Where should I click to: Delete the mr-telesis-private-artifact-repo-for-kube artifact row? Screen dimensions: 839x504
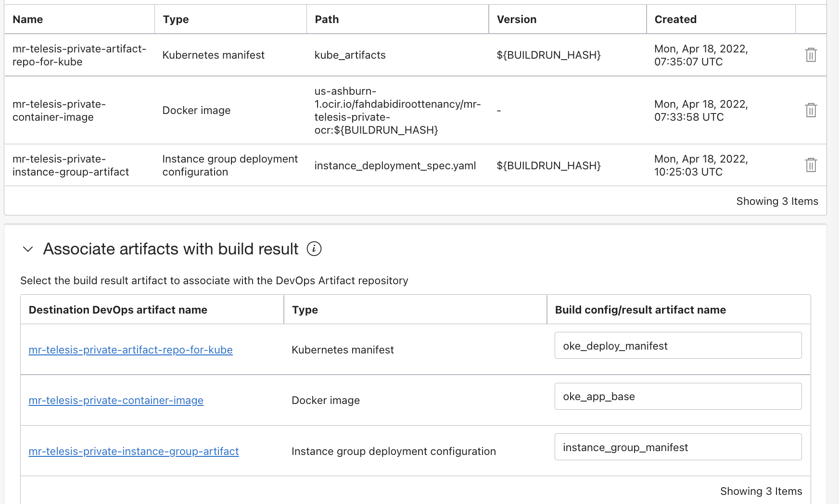(x=811, y=55)
